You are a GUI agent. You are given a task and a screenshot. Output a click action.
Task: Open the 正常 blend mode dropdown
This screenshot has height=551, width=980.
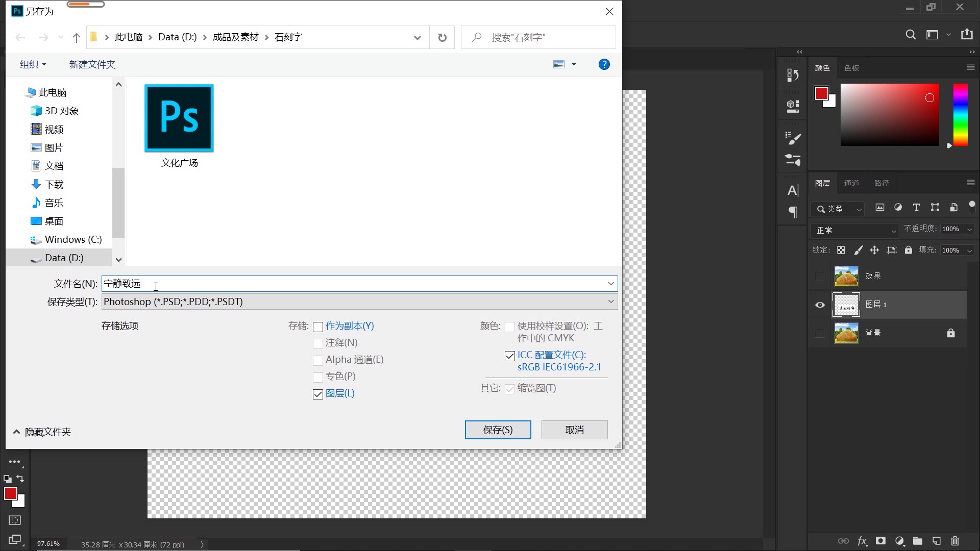(x=855, y=230)
